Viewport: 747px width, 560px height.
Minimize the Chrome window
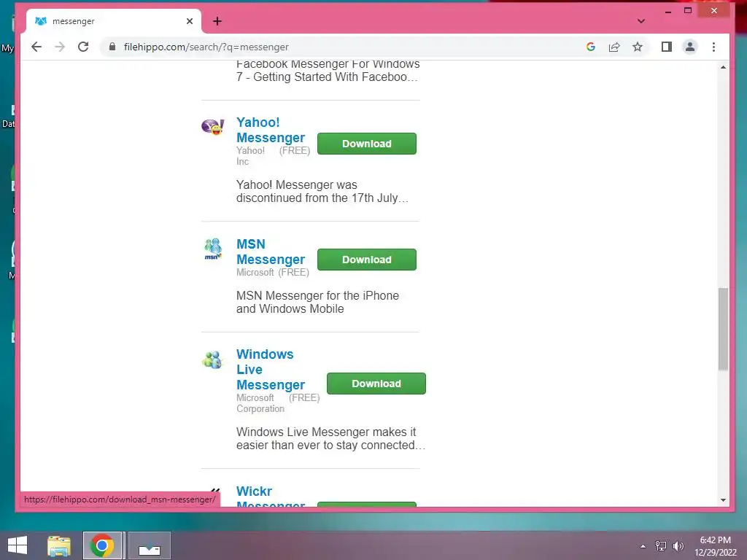668,11
